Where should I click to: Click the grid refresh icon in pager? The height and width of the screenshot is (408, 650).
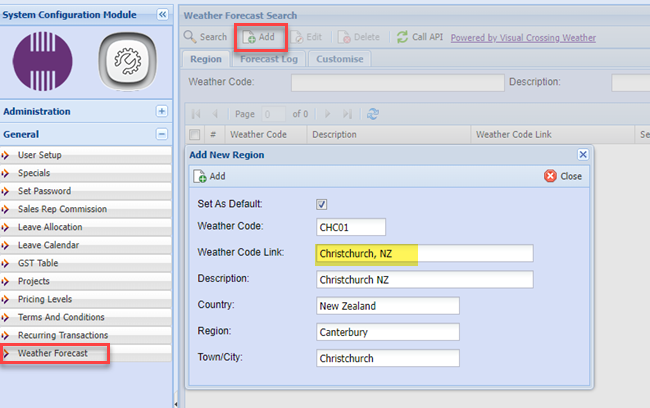pos(373,114)
